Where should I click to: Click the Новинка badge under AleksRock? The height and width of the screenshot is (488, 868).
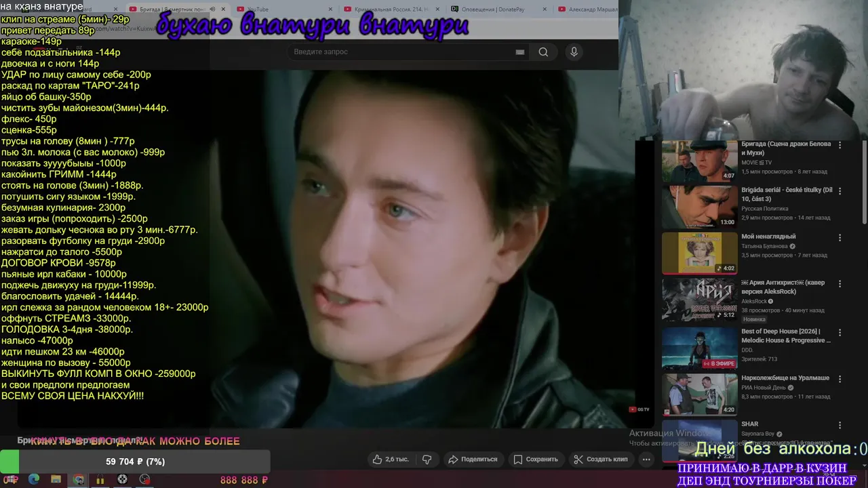pos(754,319)
